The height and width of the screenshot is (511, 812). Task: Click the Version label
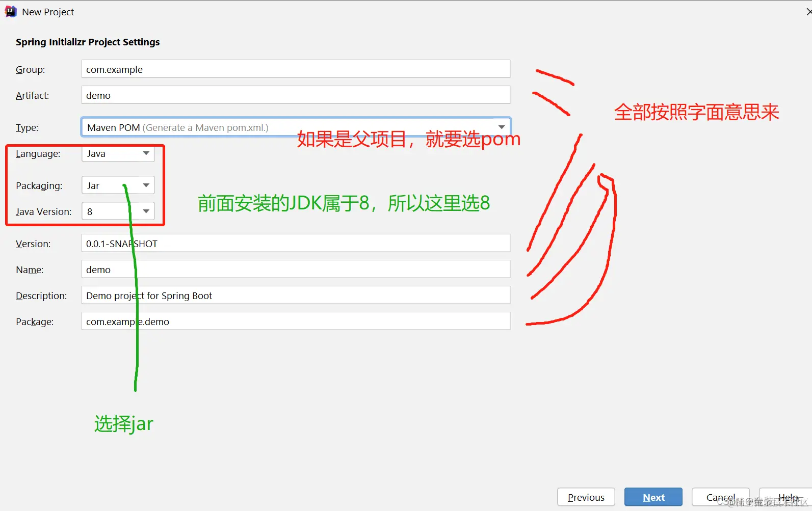coord(33,244)
